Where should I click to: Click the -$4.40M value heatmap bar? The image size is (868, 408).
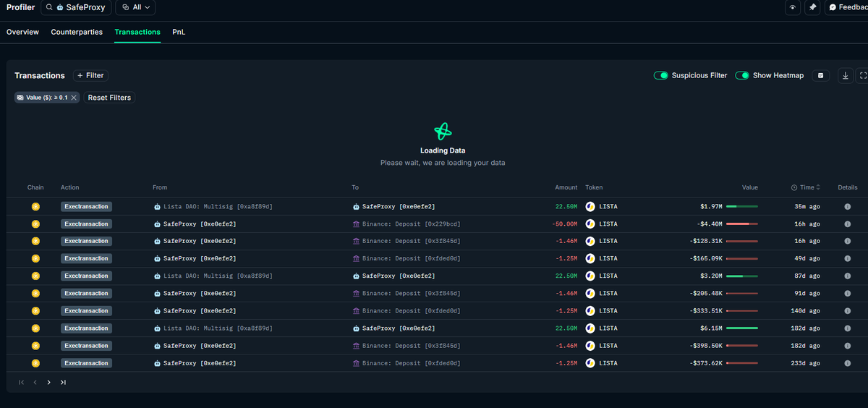click(742, 224)
